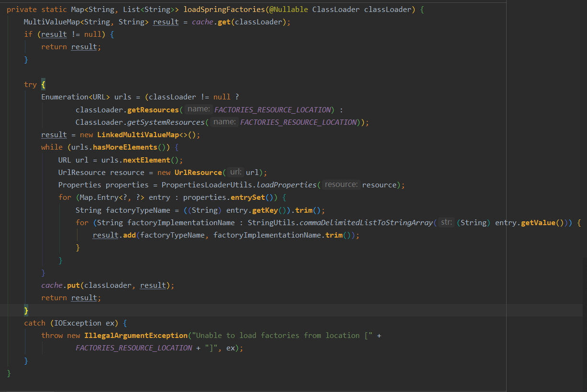The height and width of the screenshot is (392, 587).
Task: Click the LinkedMultiValueMap constructor
Action: (138, 134)
